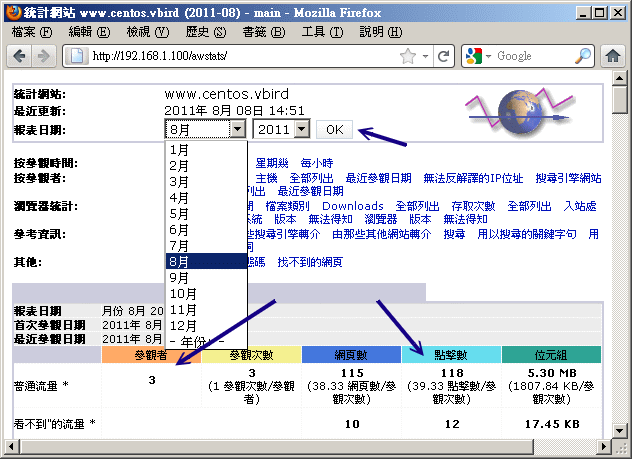The width and height of the screenshot is (632, 459).
Task: Open the Downloads link
Action: click(352, 206)
